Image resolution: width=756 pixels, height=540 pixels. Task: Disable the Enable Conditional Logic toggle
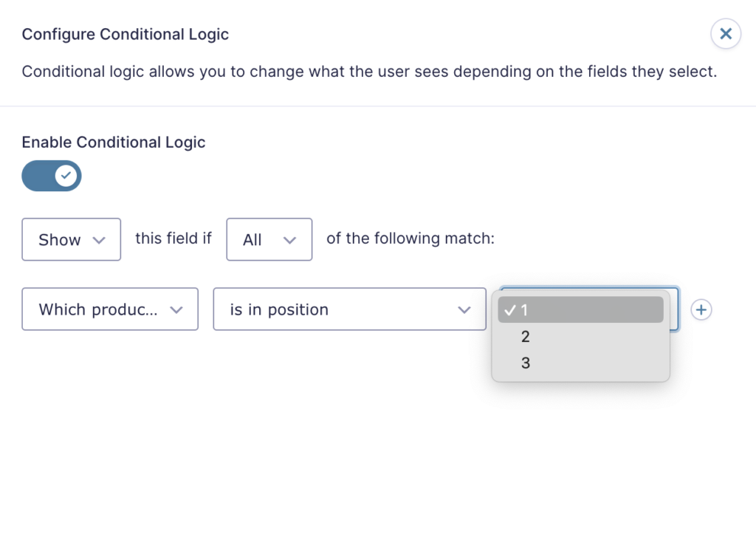coord(52,176)
